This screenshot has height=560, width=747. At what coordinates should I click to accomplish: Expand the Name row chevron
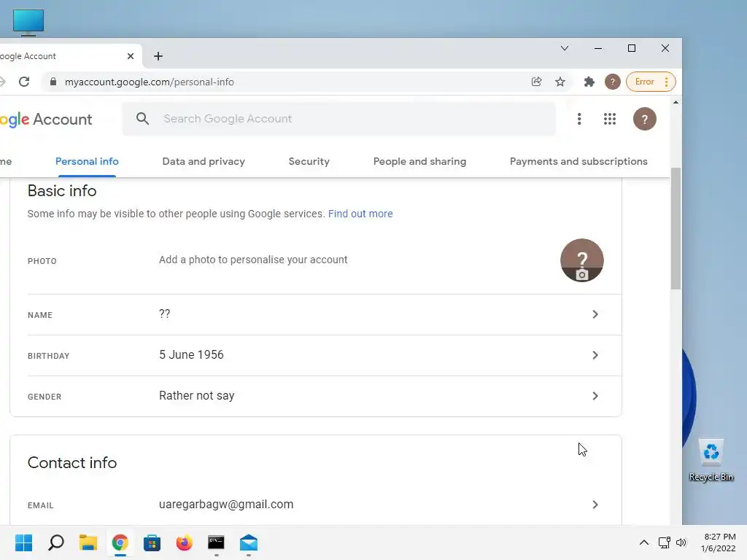coord(595,314)
